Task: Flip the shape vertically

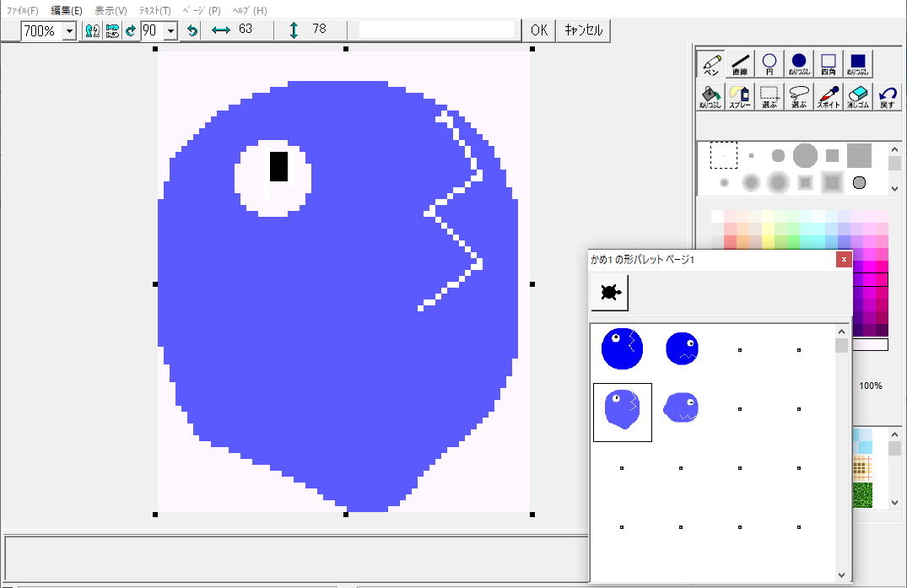Action: pos(112,30)
